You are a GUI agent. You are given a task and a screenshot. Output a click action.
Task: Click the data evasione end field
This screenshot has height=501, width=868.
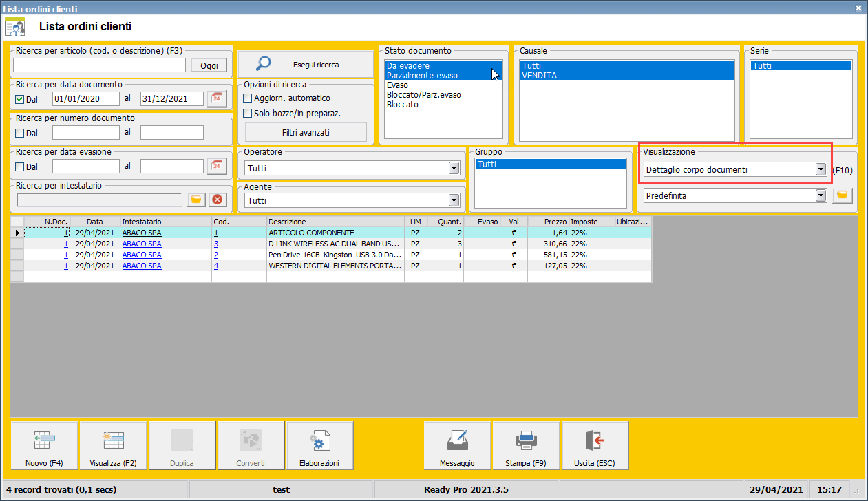pos(172,167)
